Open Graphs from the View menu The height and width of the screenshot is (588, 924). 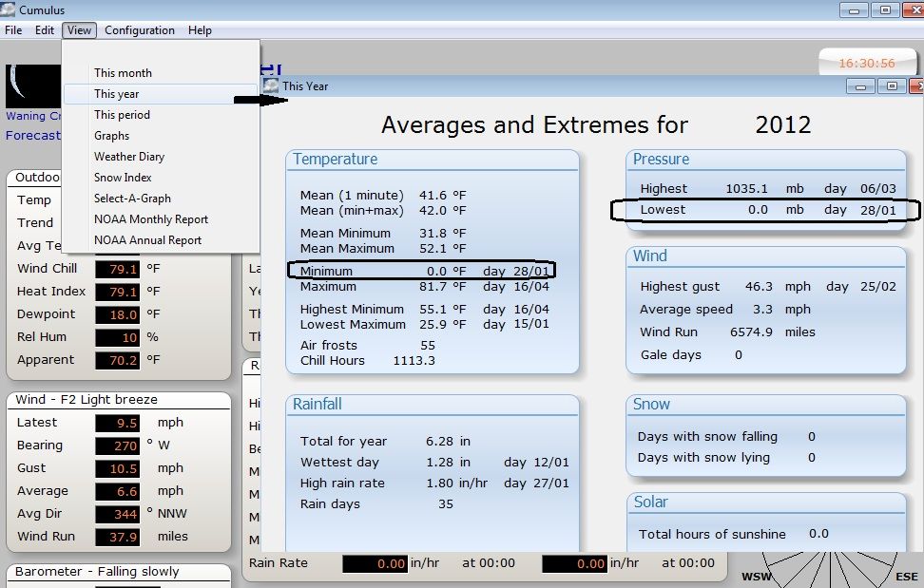111,136
